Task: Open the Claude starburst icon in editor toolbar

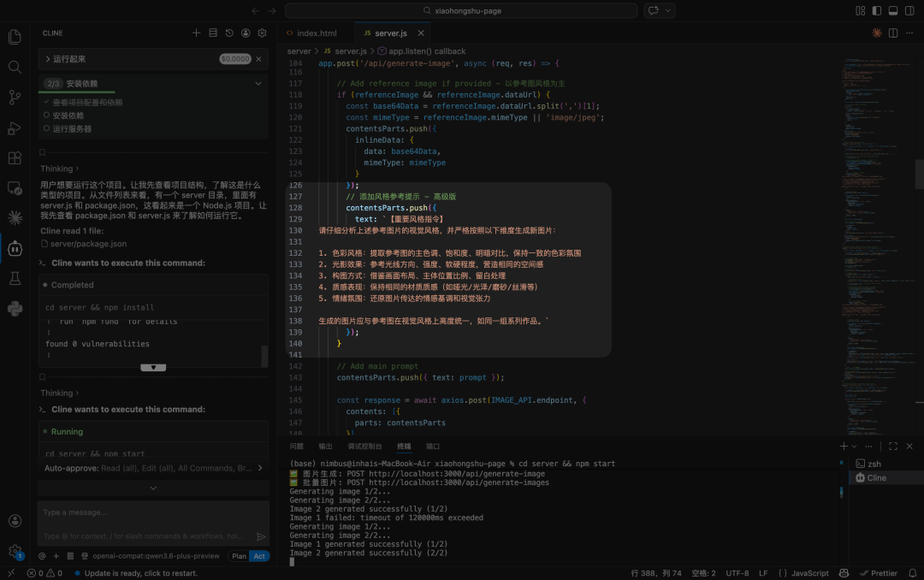Action: tap(877, 33)
